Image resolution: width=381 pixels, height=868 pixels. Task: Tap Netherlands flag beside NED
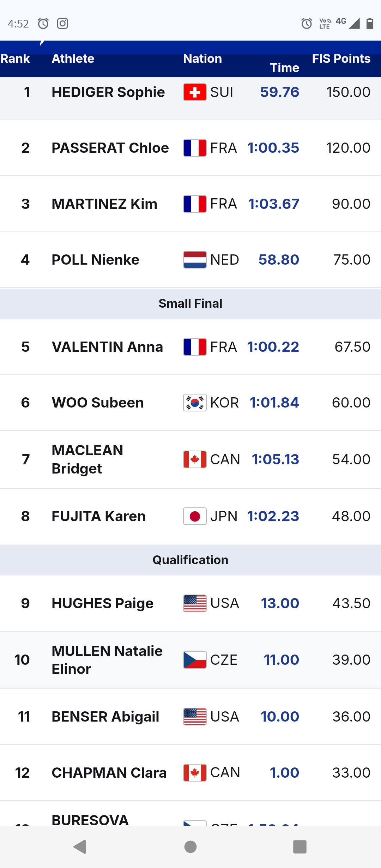tap(195, 260)
